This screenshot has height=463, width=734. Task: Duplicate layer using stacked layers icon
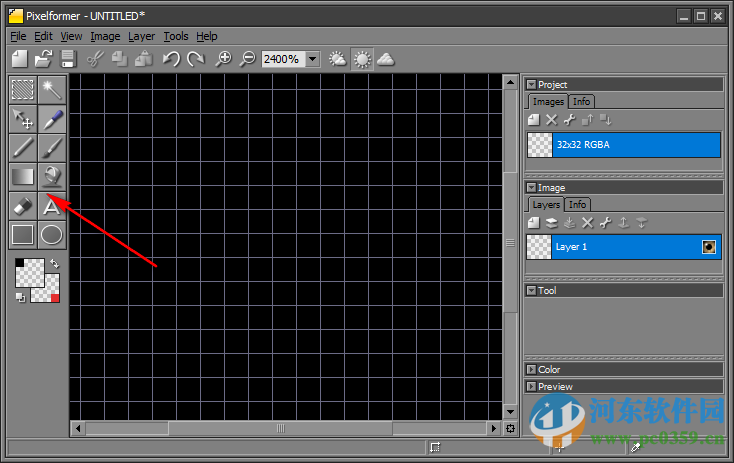click(x=551, y=223)
